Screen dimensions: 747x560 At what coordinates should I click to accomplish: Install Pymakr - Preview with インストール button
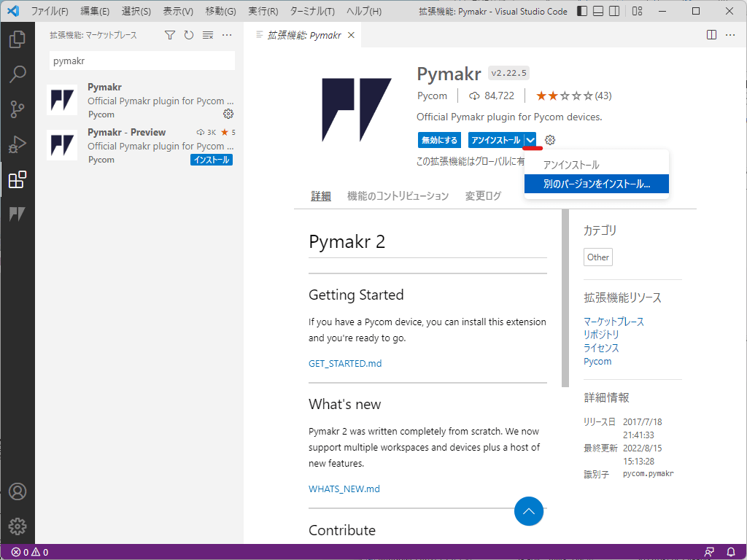point(212,160)
